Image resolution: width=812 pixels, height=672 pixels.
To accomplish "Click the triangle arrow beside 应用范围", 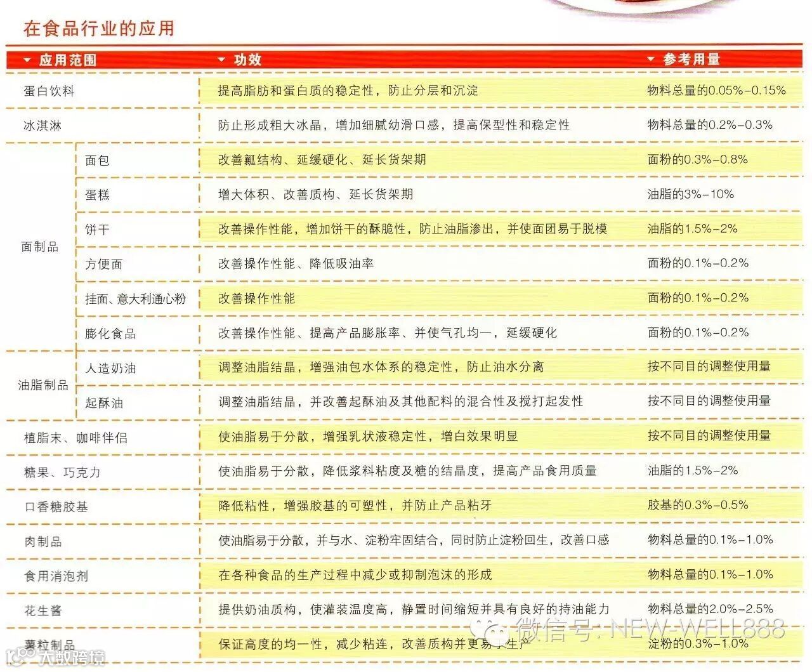I will (x=27, y=60).
